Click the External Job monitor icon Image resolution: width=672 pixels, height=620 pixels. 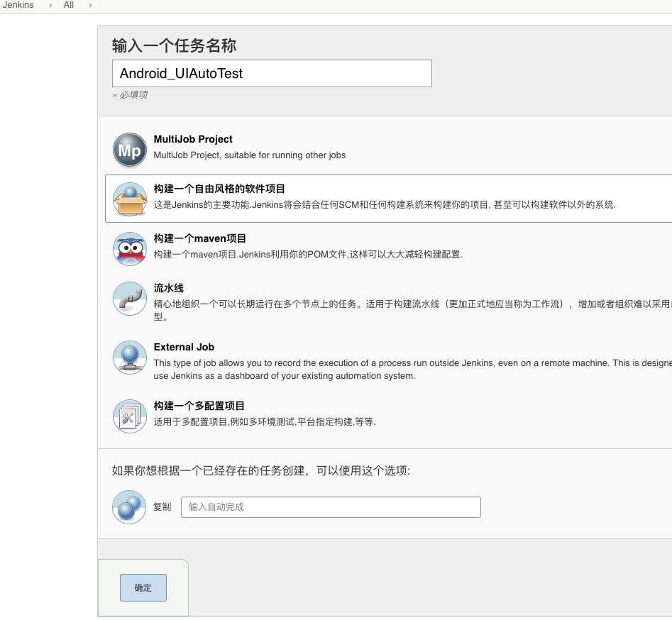130,358
